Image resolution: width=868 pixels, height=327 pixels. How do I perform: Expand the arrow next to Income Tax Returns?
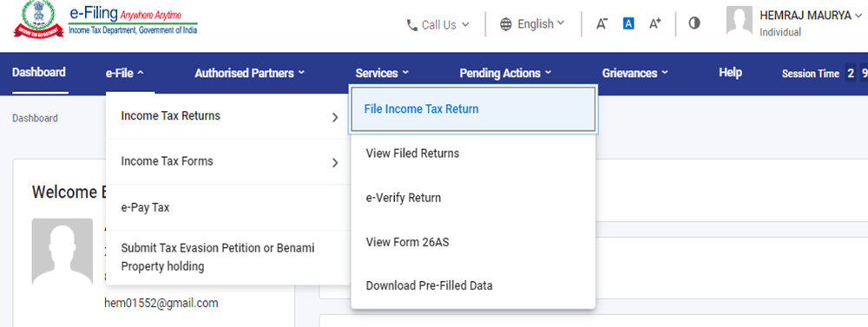[x=335, y=117]
